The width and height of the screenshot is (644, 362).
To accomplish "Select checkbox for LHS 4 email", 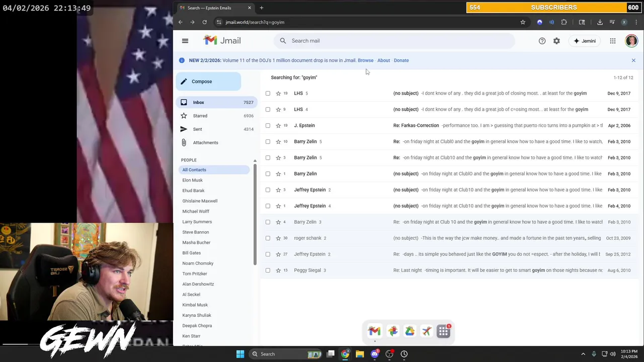I will (268, 110).
